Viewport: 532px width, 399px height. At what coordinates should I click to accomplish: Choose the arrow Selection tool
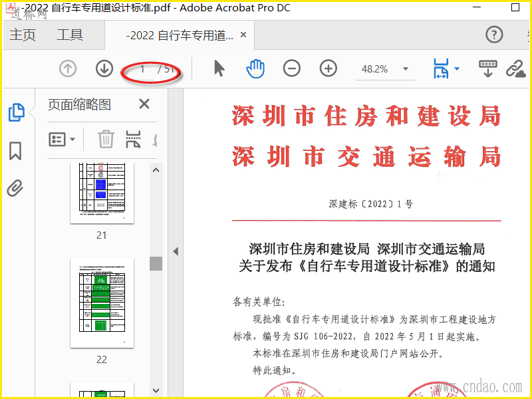pos(219,68)
